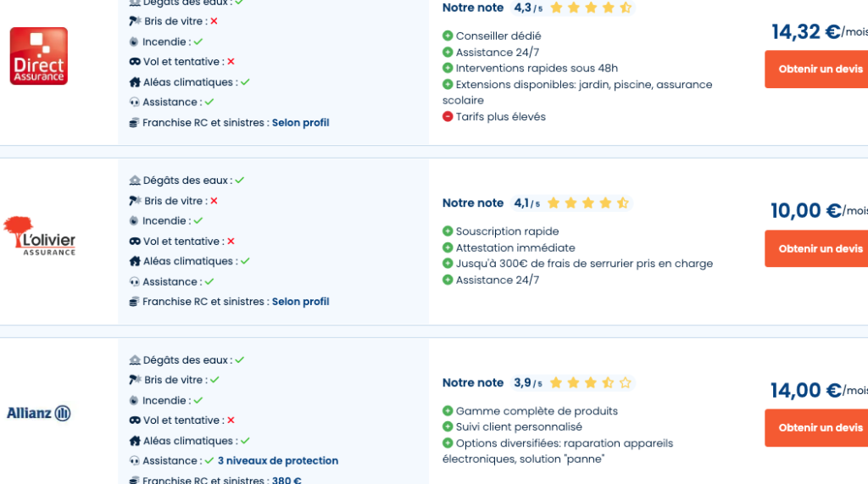Click the franchise coins icon in L'olivier row
The image size is (868, 484).
(x=134, y=302)
